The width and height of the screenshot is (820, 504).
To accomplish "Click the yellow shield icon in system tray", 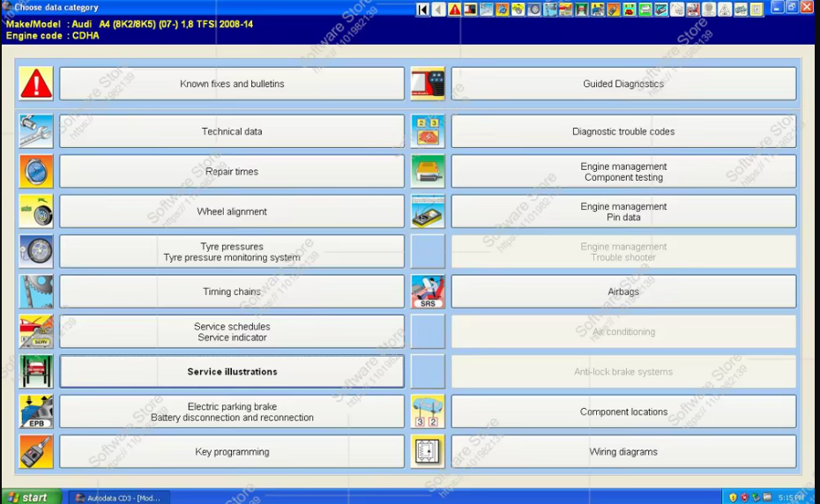I will [733, 498].
